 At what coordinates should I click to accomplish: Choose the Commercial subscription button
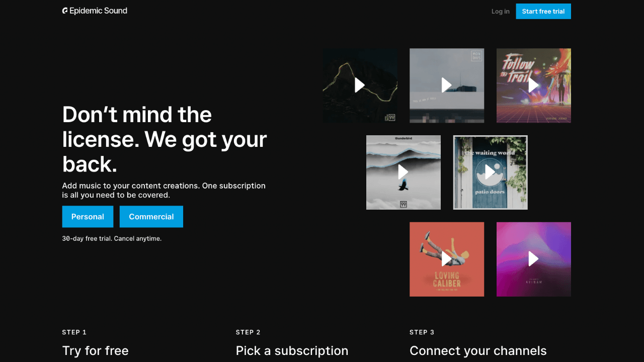coord(151,217)
